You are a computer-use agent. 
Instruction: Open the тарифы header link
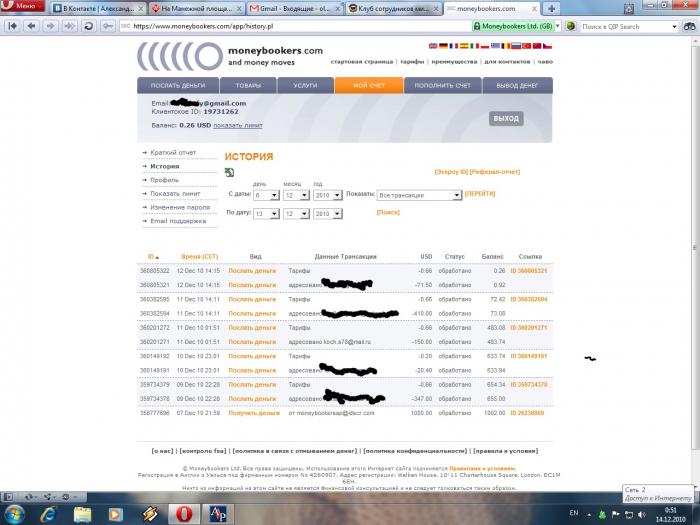pyautogui.click(x=412, y=62)
